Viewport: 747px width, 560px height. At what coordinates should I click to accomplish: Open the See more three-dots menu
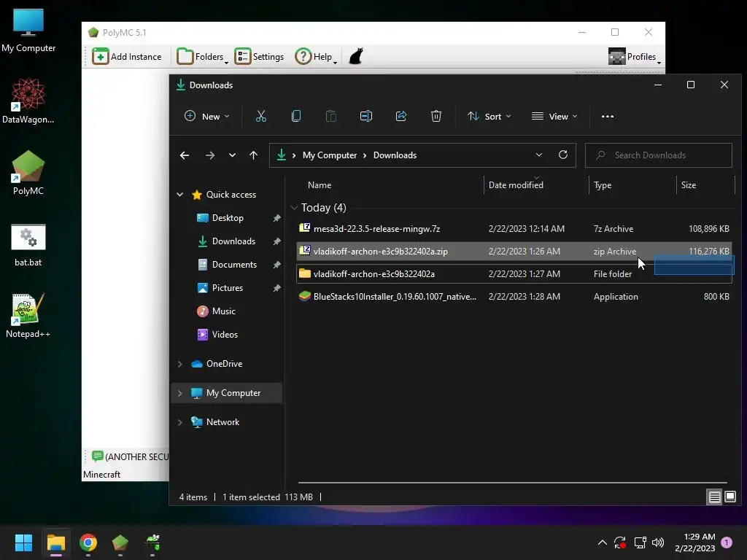tap(608, 116)
